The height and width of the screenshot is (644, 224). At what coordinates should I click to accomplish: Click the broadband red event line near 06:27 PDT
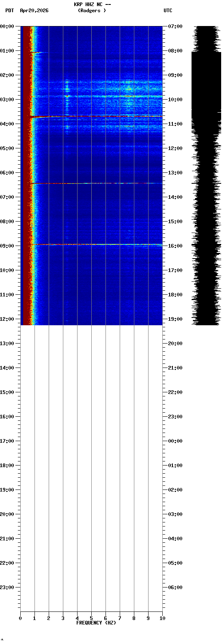(x=97, y=183)
